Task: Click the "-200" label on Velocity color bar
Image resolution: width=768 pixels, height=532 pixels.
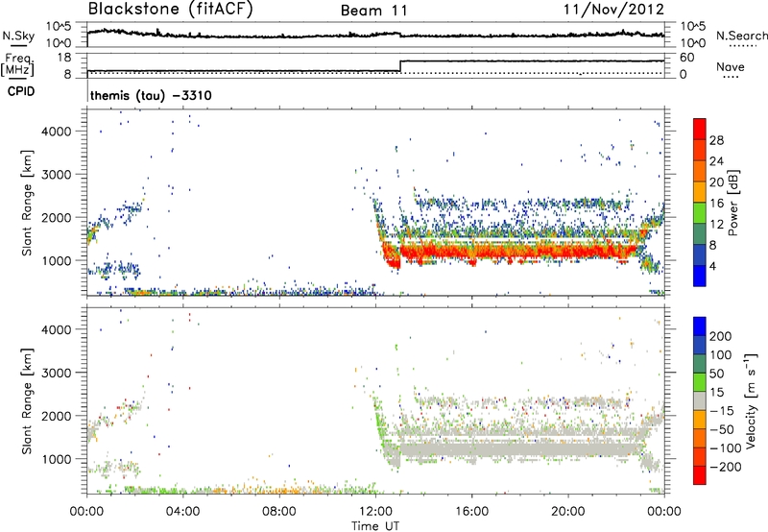Action: point(726,467)
